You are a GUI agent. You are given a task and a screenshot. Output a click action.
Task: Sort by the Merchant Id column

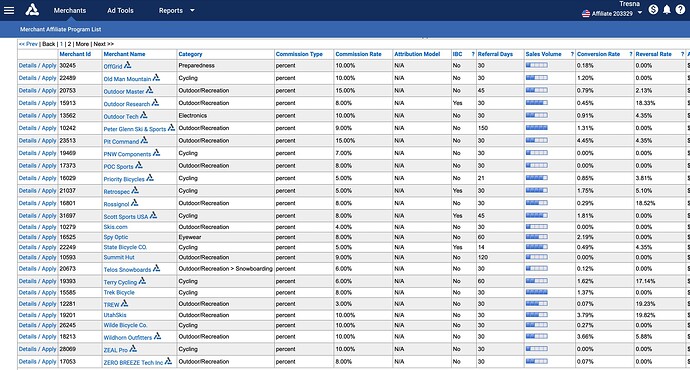[x=75, y=54]
